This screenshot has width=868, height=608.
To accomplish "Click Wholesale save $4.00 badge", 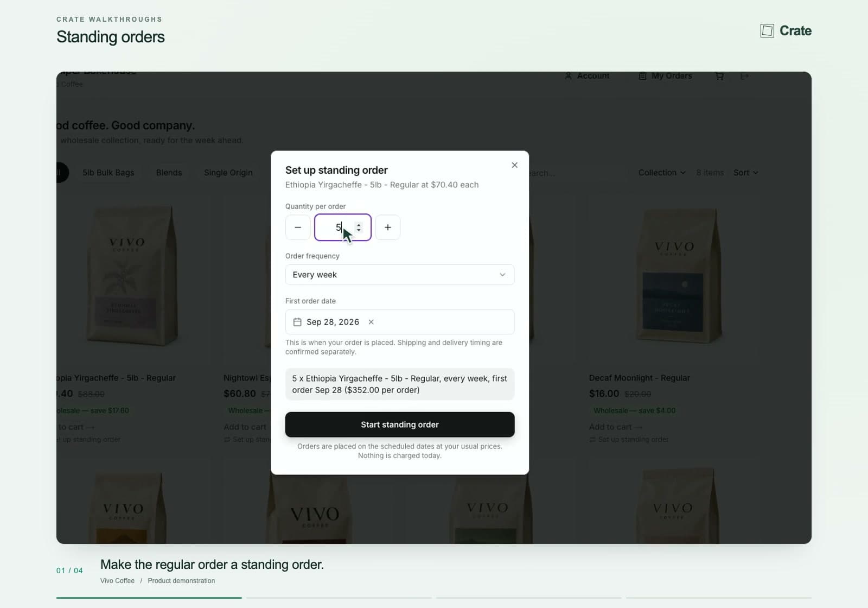I will [634, 410].
